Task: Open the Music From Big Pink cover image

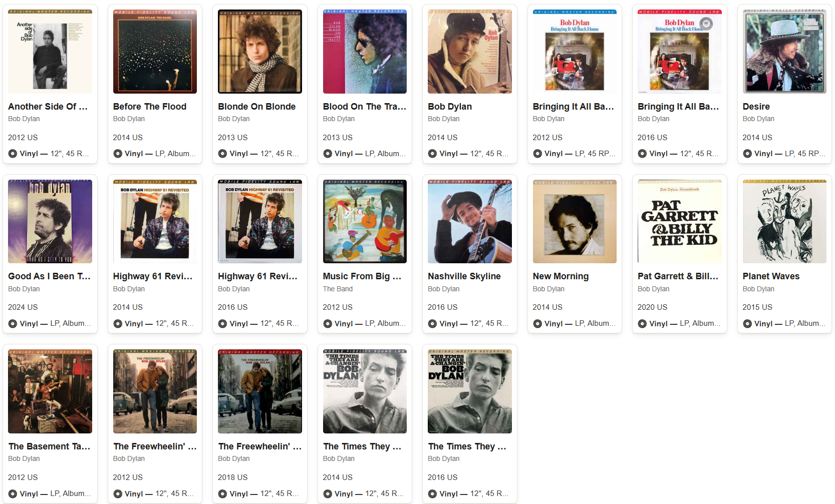Action: click(x=365, y=221)
